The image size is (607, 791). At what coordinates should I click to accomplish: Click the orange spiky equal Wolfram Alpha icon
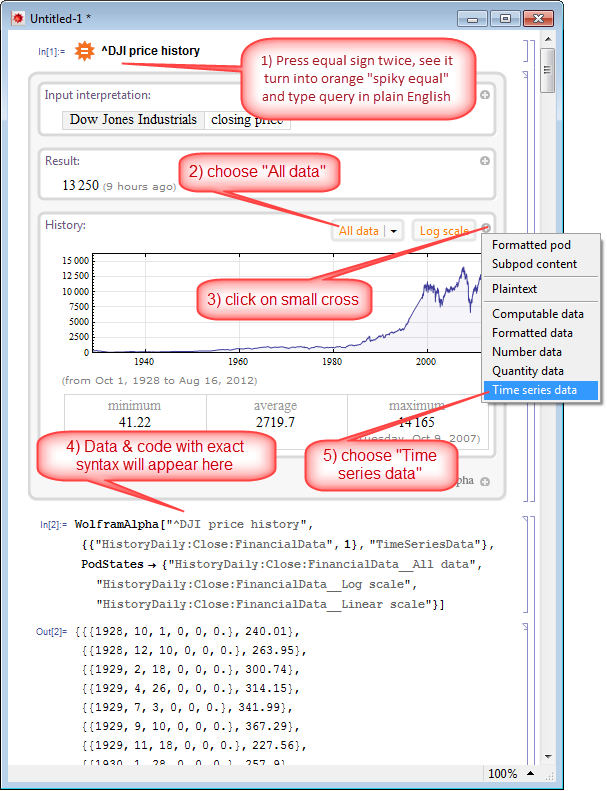coord(84,51)
